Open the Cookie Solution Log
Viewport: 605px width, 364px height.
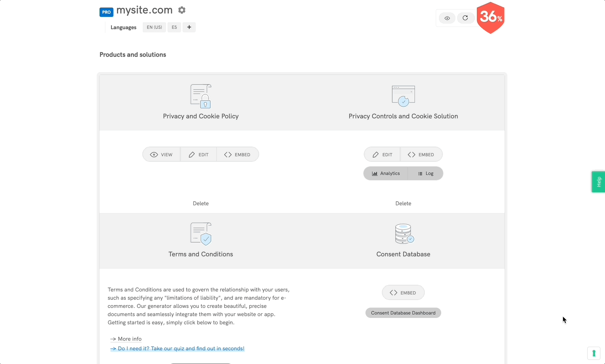point(425,173)
